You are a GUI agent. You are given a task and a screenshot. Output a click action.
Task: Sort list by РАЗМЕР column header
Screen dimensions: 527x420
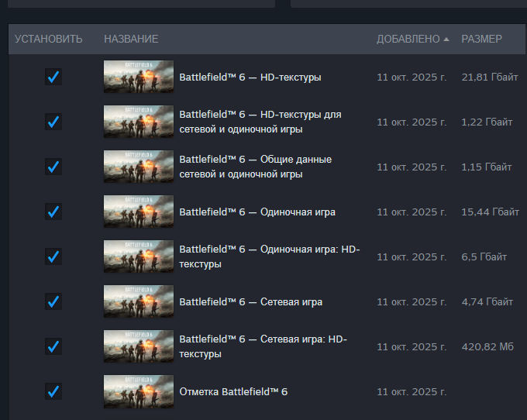click(x=481, y=39)
